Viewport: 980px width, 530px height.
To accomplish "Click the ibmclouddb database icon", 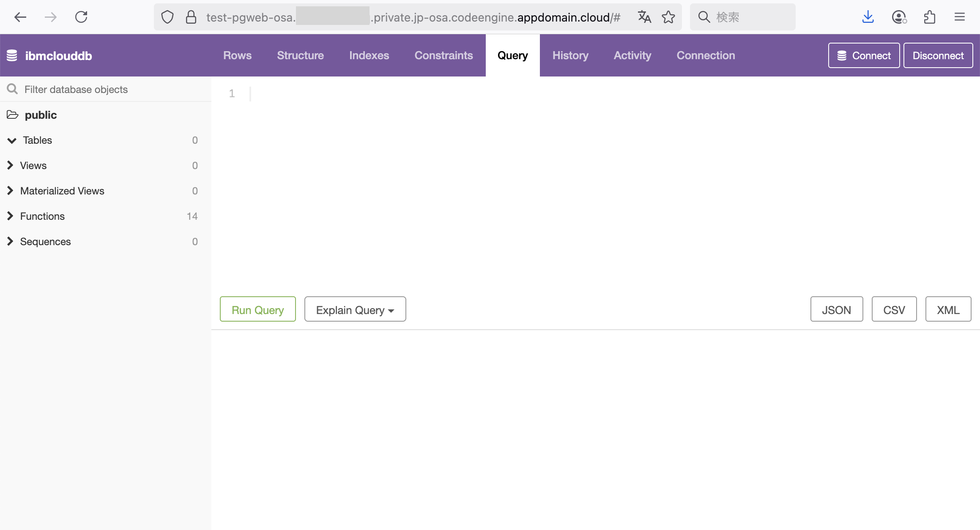I will [12, 55].
